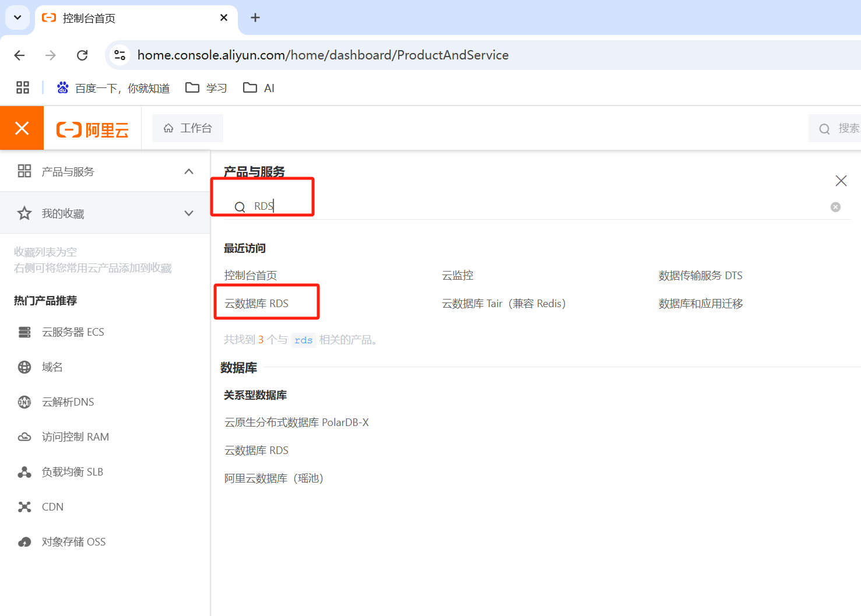The image size is (861, 616).
Task: Open a new browser tab
Action: click(255, 18)
